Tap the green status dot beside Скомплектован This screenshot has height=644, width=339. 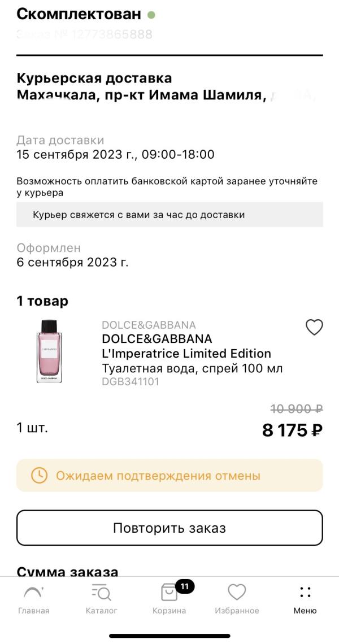[x=151, y=15]
